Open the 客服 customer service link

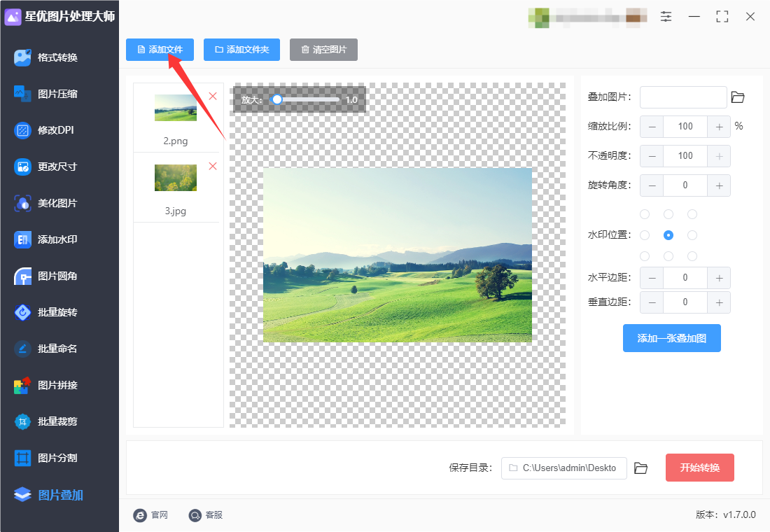point(206,514)
